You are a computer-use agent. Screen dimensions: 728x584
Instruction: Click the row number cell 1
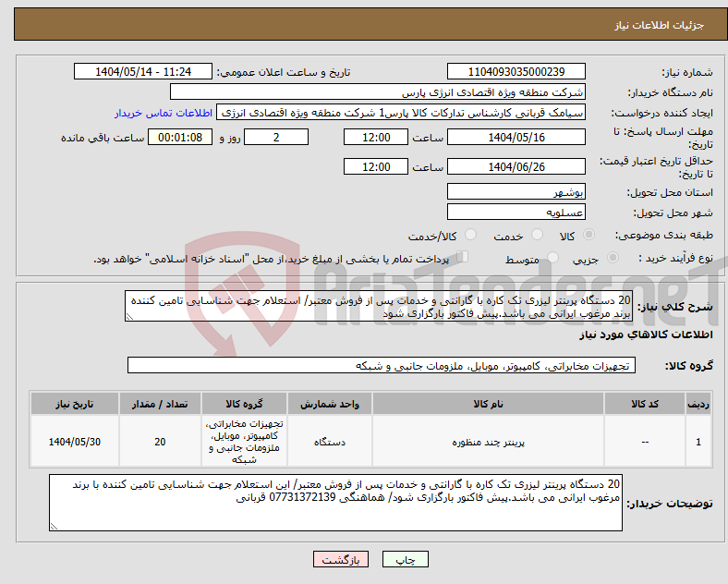[698, 442]
